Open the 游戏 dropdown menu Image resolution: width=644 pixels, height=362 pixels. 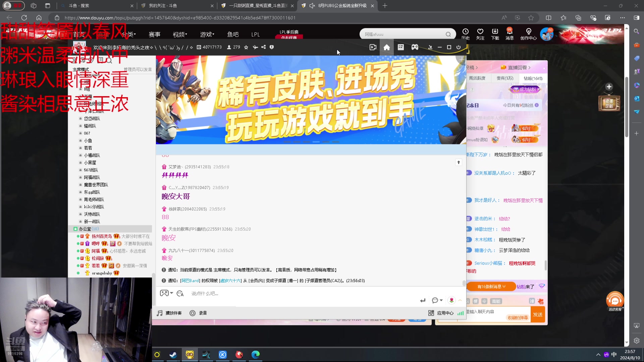coord(207,34)
